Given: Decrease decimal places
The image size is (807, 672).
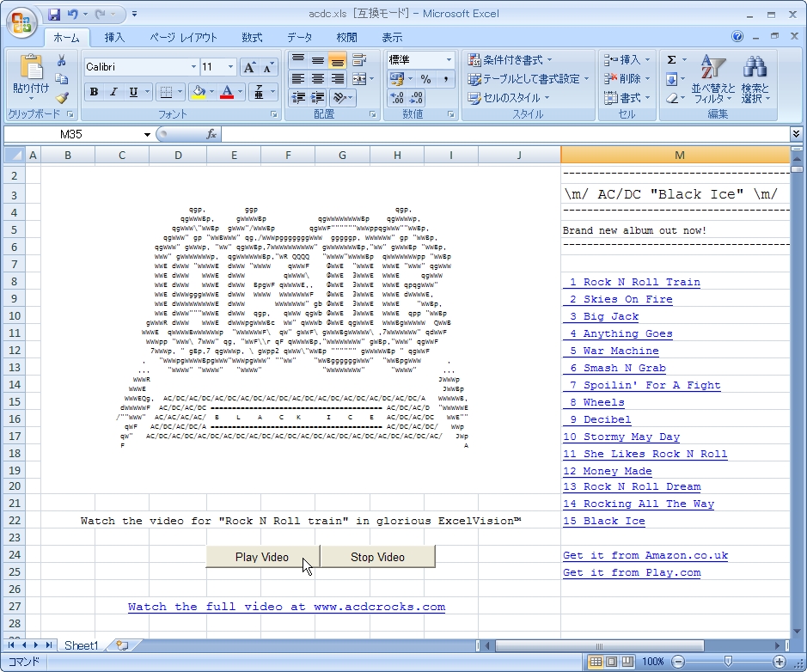Looking at the screenshot, I should pos(416,97).
